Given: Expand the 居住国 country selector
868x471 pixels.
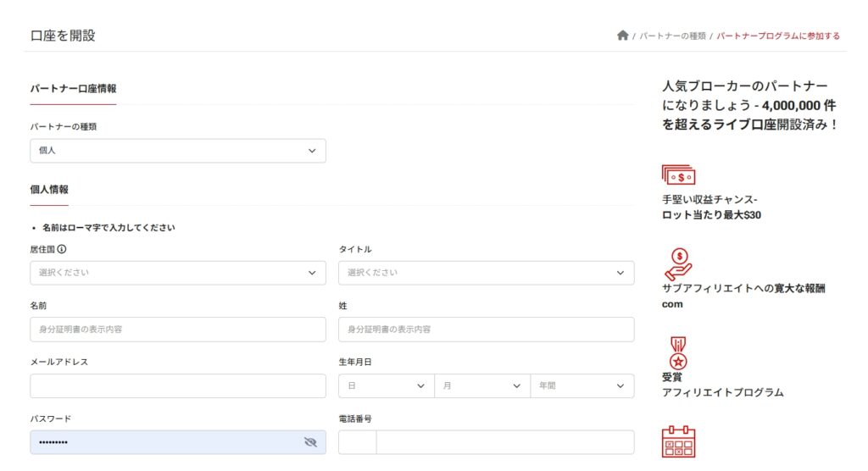Looking at the screenshot, I should tap(178, 273).
